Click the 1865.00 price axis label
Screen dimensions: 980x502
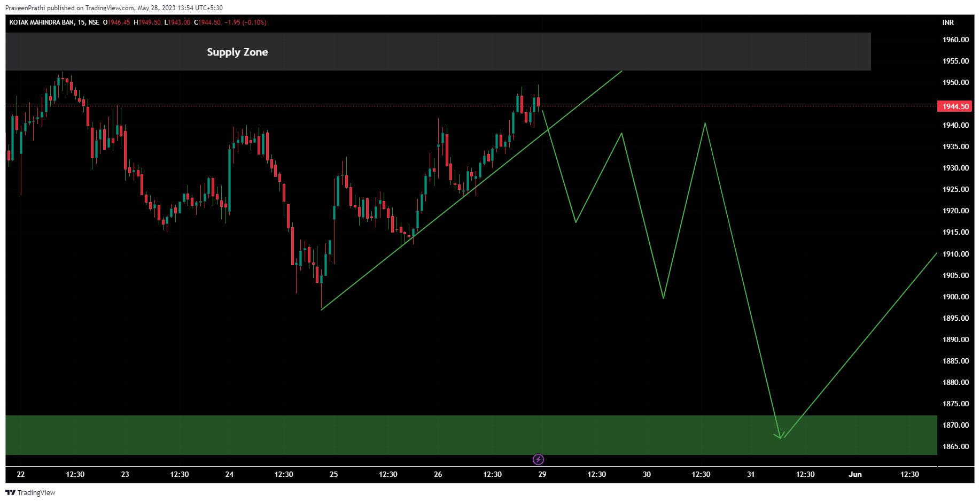point(955,446)
